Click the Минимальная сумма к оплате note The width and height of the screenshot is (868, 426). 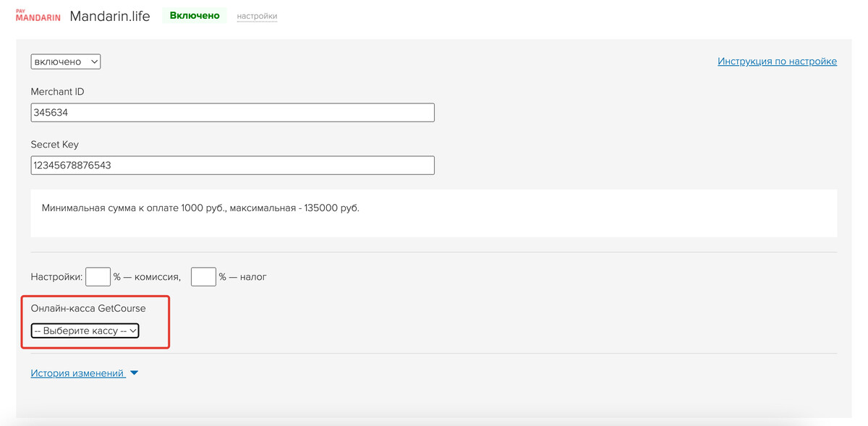[200, 208]
